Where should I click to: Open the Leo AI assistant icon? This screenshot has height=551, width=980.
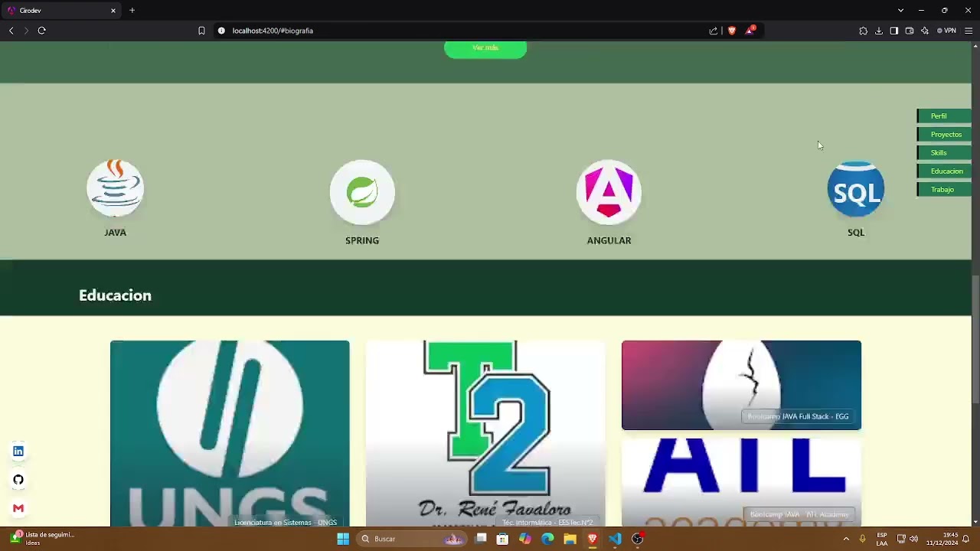pyautogui.click(x=924, y=31)
